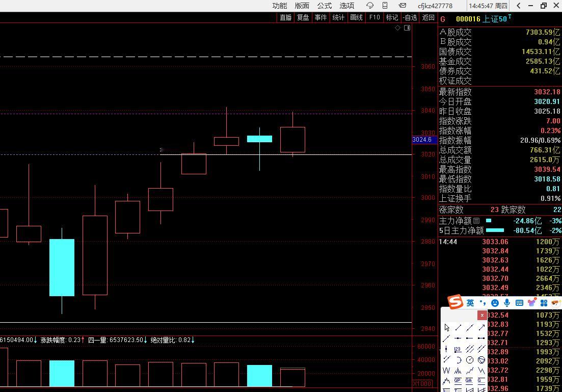Toggle Sogou punctuation mode

(x=483, y=303)
